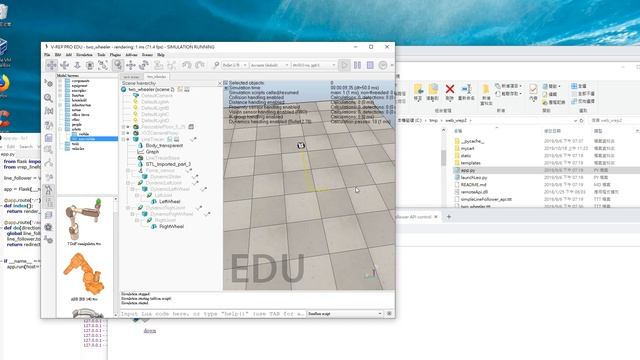Open the Plugins menu in V-REP

(115, 55)
